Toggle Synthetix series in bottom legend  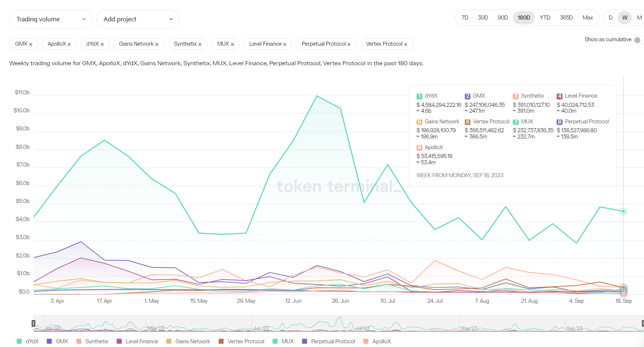[93, 341]
